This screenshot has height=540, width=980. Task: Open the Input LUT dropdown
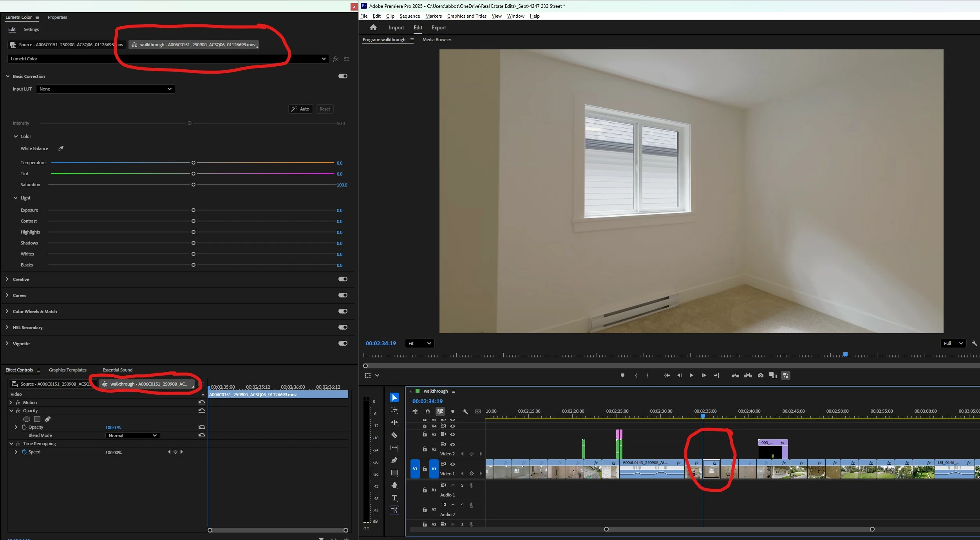coord(105,89)
